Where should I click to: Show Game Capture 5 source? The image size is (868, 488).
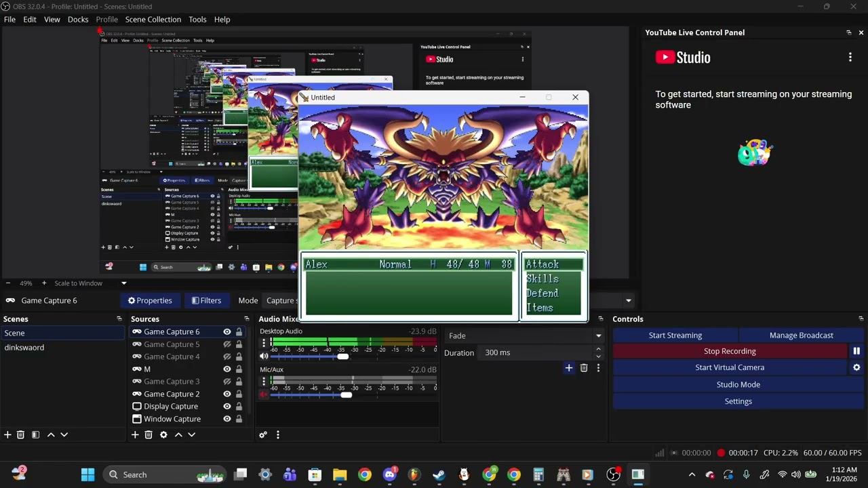coord(227,344)
